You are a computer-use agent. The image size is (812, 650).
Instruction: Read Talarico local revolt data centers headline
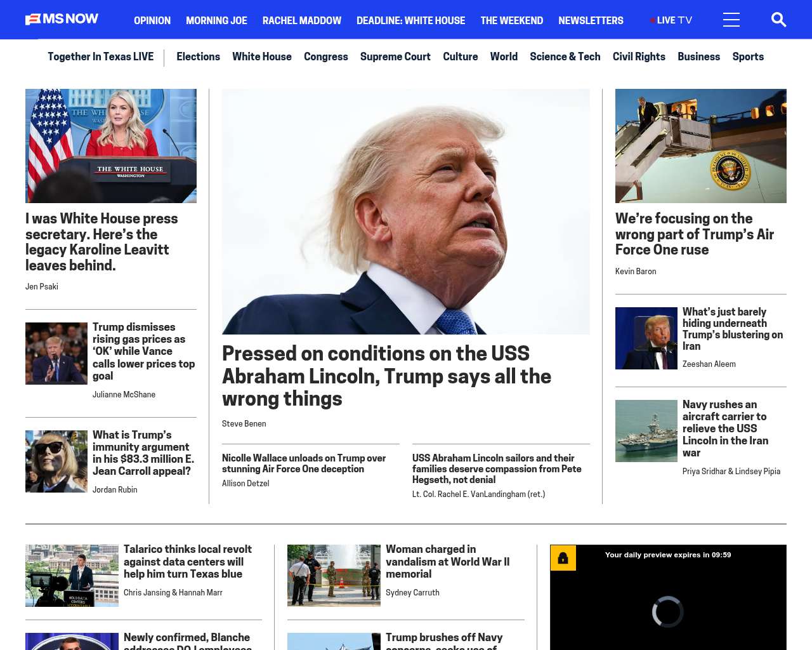tap(188, 562)
